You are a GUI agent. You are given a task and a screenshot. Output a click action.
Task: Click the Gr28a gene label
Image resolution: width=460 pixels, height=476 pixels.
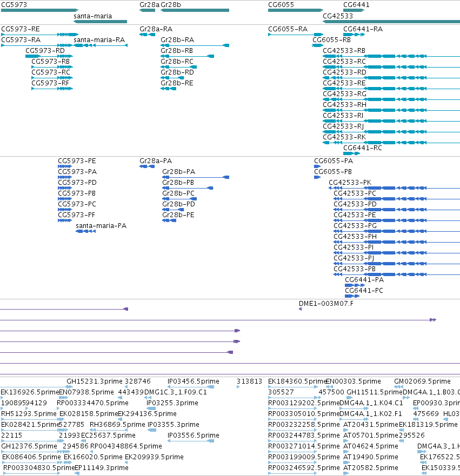click(149, 5)
